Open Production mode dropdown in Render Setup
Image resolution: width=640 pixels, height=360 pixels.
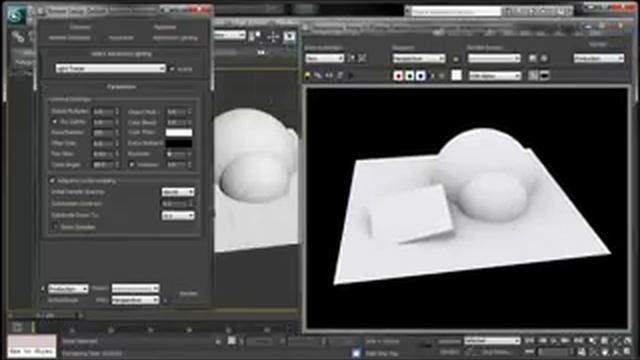[x=68, y=289]
